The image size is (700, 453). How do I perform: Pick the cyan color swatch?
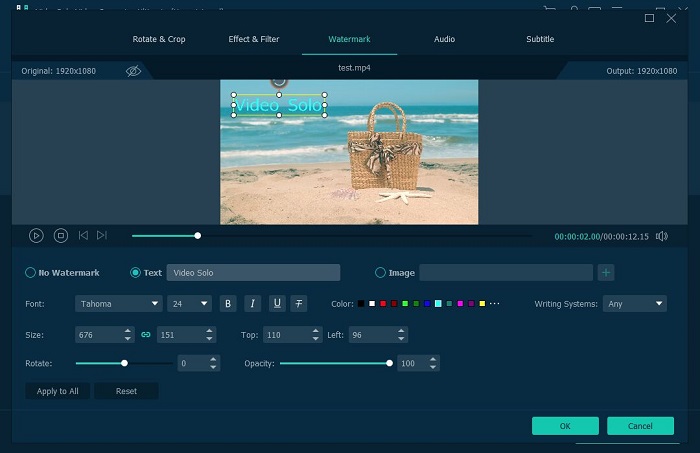click(x=438, y=303)
